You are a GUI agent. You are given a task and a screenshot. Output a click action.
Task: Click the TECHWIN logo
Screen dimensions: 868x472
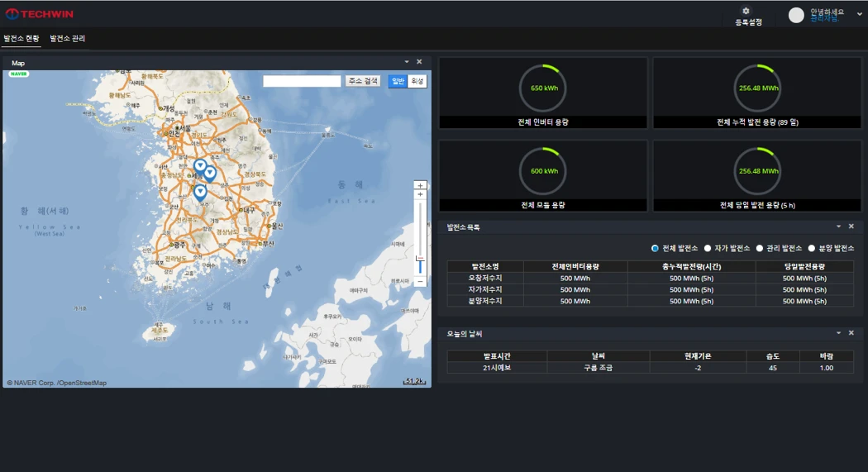40,14
